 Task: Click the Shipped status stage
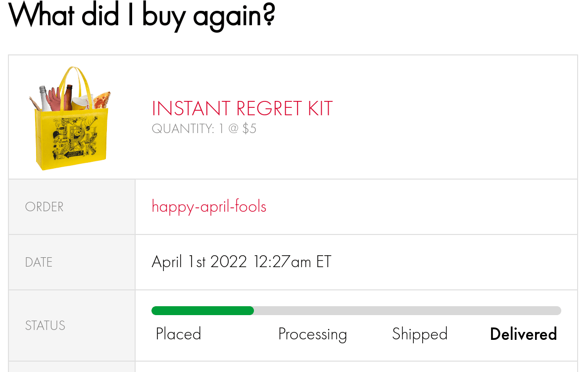(x=420, y=334)
